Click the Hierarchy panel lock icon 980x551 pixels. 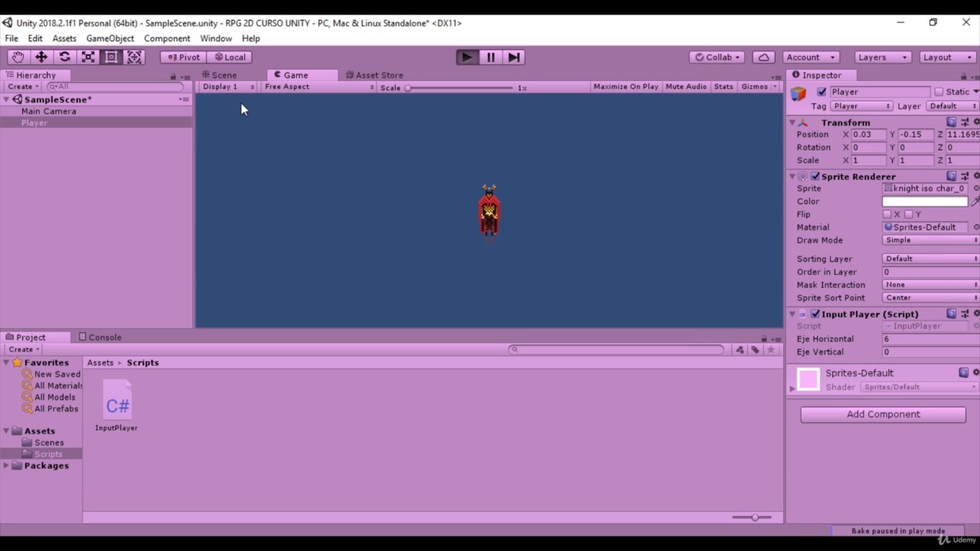[173, 77]
